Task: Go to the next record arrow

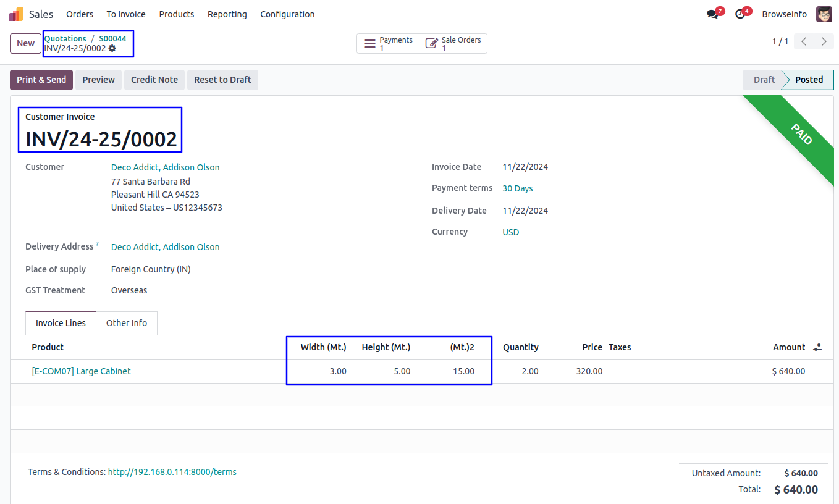Action: click(824, 41)
